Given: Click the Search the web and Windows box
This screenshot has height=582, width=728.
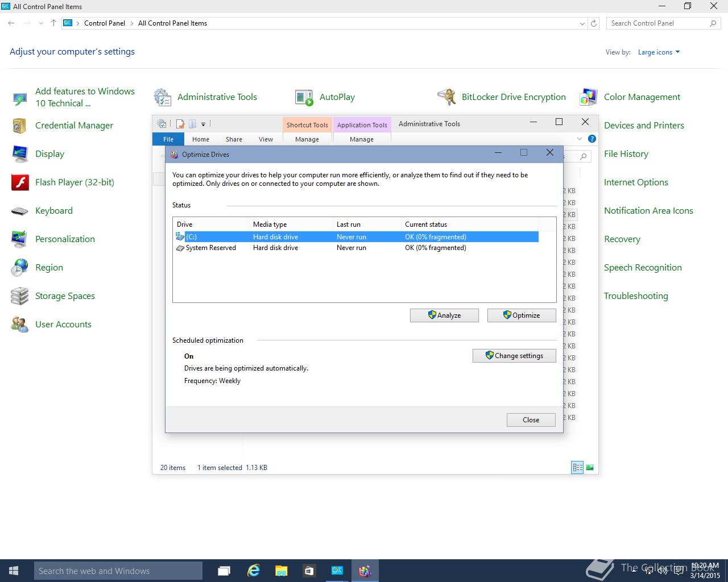Looking at the screenshot, I should 118,571.
